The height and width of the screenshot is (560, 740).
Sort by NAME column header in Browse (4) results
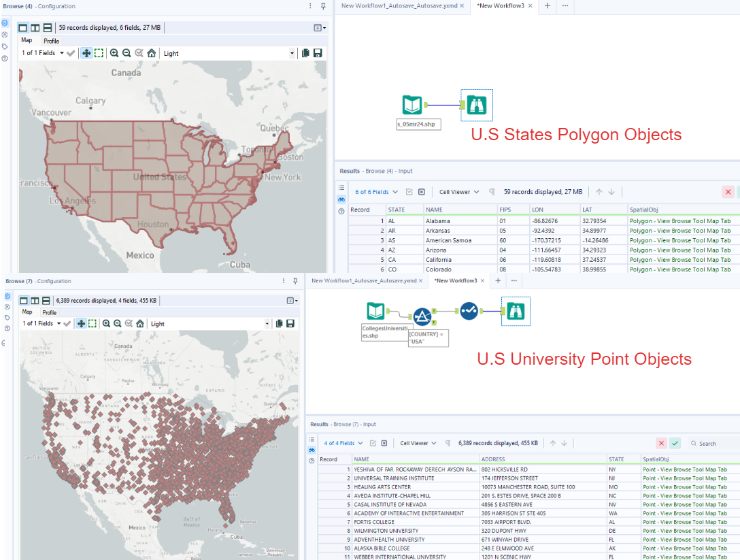point(460,210)
